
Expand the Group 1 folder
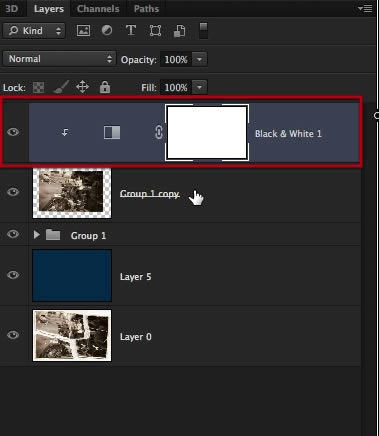click(36, 235)
